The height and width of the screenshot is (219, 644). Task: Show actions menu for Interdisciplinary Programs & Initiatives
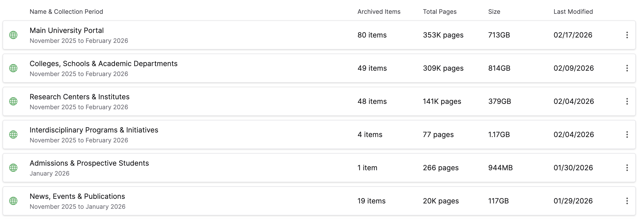(x=627, y=135)
